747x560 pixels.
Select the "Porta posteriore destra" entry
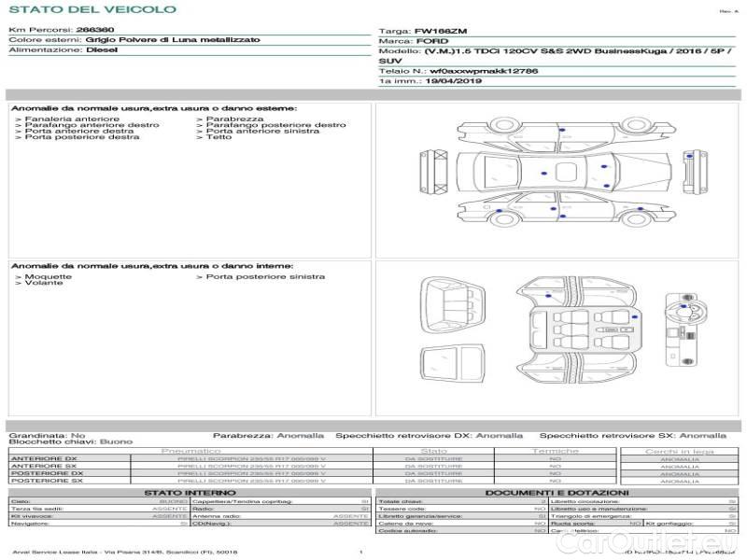click(82, 136)
